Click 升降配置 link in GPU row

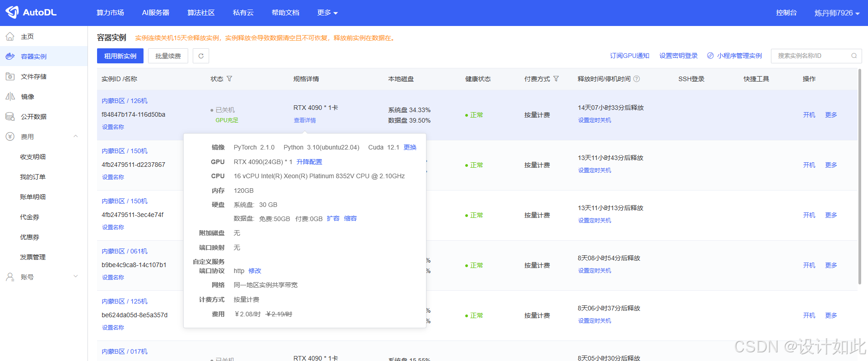[309, 162]
